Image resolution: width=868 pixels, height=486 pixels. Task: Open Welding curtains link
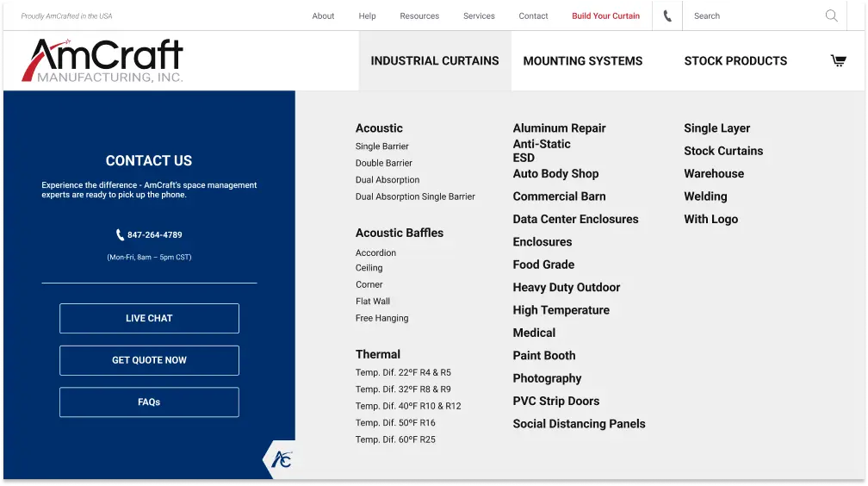point(705,196)
